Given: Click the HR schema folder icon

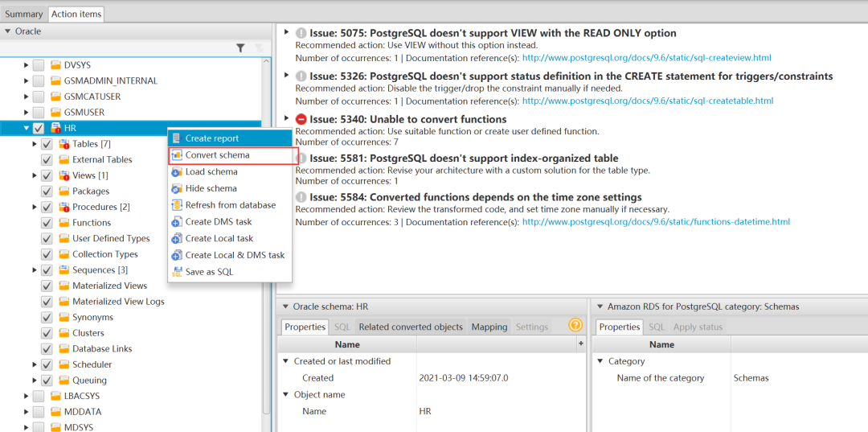Looking at the screenshot, I should pos(56,128).
